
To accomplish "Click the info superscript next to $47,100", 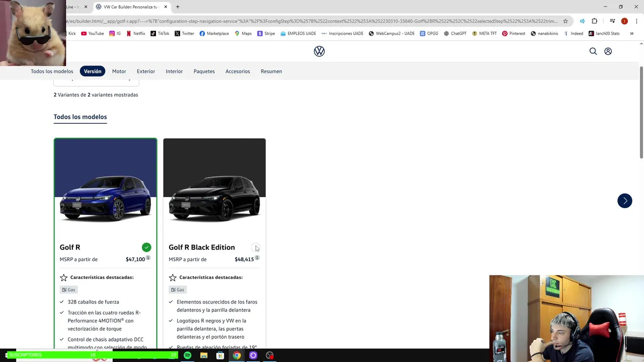I will (148, 257).
